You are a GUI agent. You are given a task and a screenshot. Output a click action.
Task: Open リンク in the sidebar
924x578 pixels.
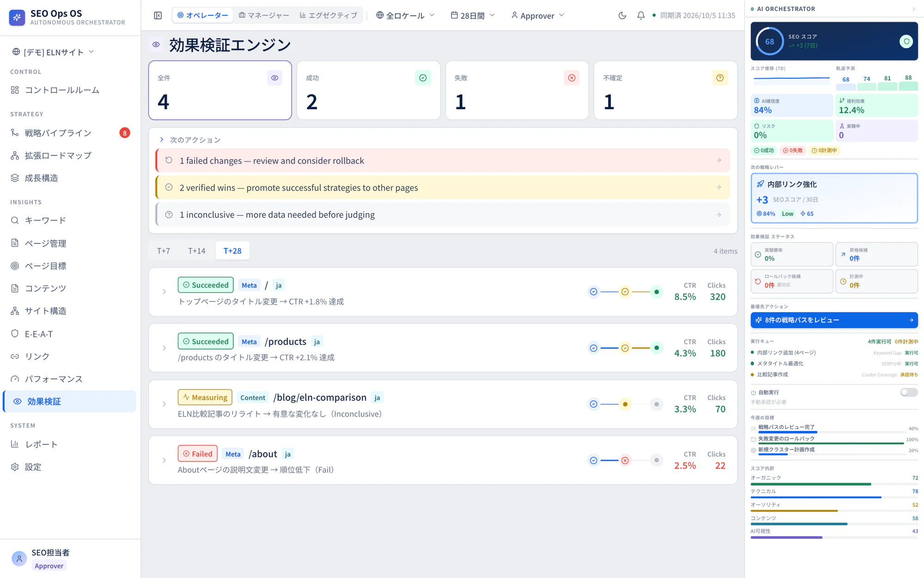69,357
